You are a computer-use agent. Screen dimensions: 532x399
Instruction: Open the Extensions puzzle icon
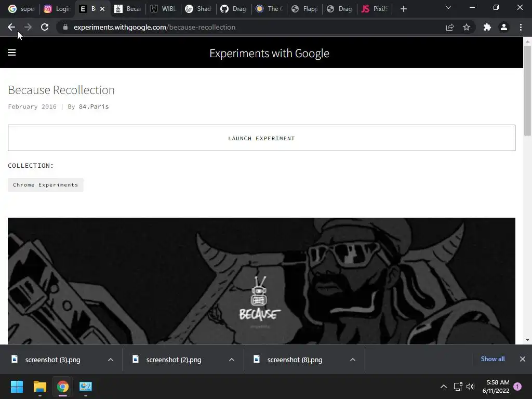point(487,27)
